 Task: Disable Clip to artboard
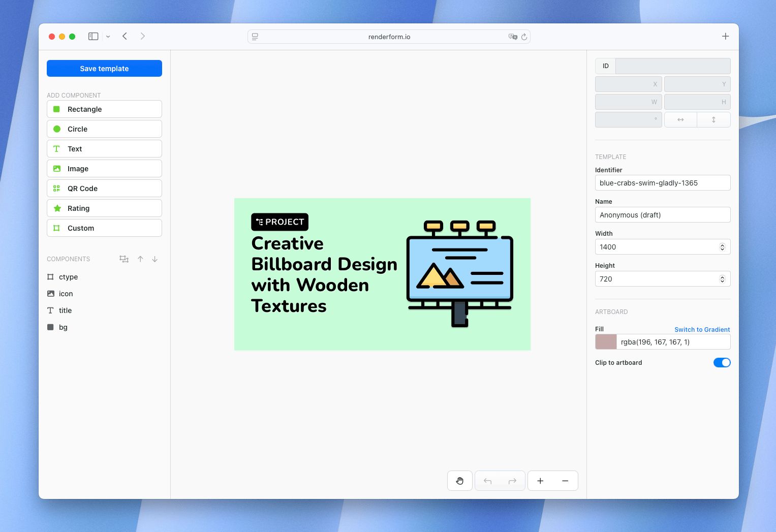click(722, 362)
